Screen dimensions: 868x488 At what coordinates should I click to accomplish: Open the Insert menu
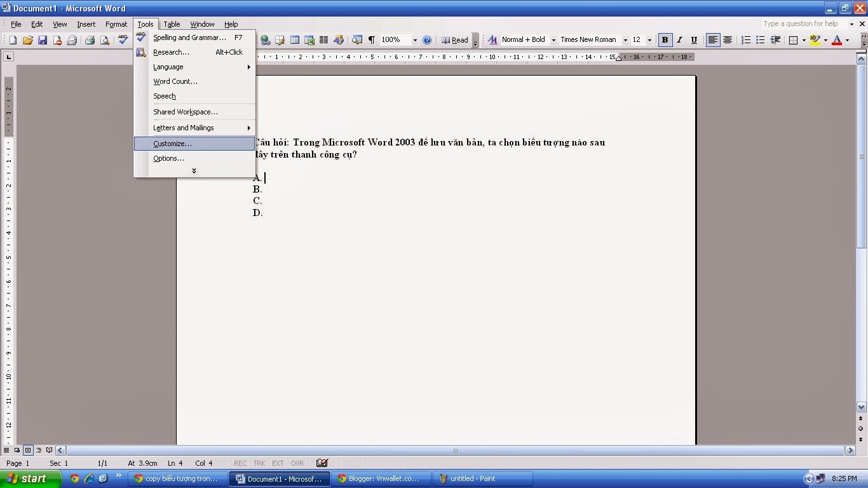(86, 24)
